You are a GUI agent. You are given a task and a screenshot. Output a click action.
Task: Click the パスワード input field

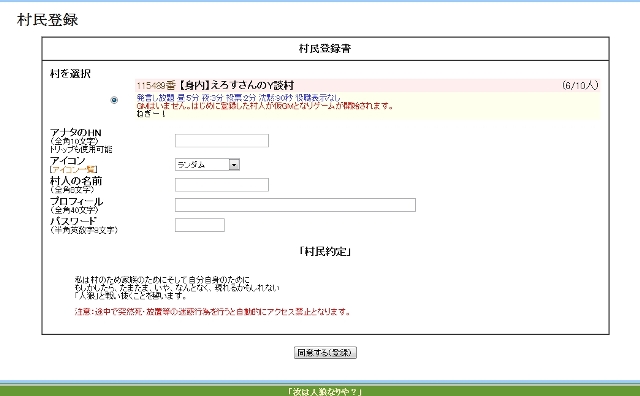200,225
